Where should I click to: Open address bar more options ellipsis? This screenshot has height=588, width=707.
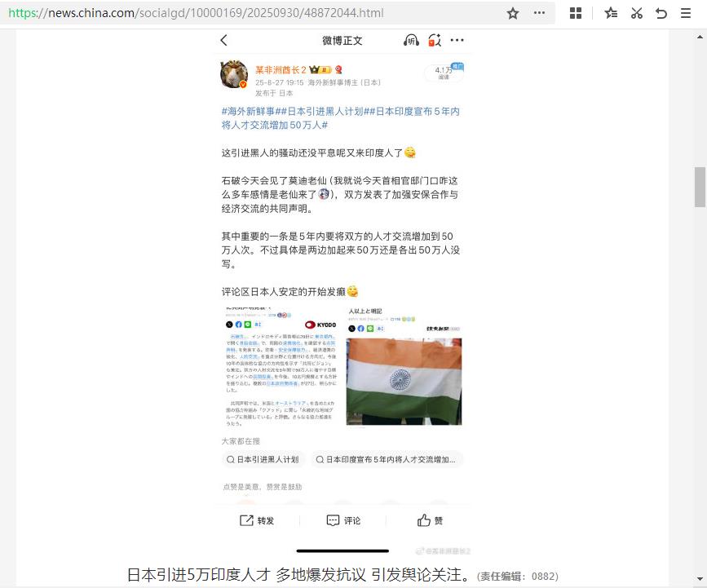pyautogui.click(x=539, y=13)
